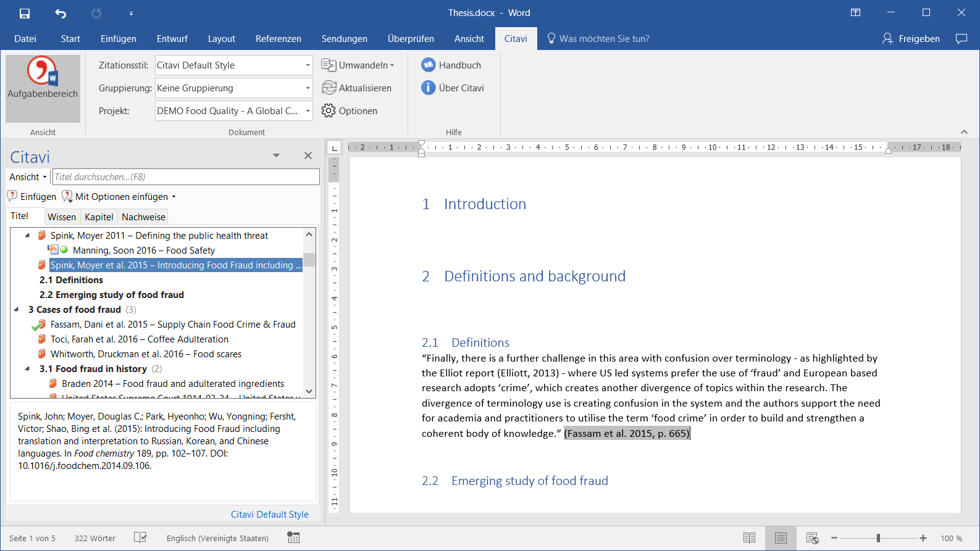Viewport: 980px width, 551px height.
Task: Click the word count '322 Wörter'
Action: (95, 538)
